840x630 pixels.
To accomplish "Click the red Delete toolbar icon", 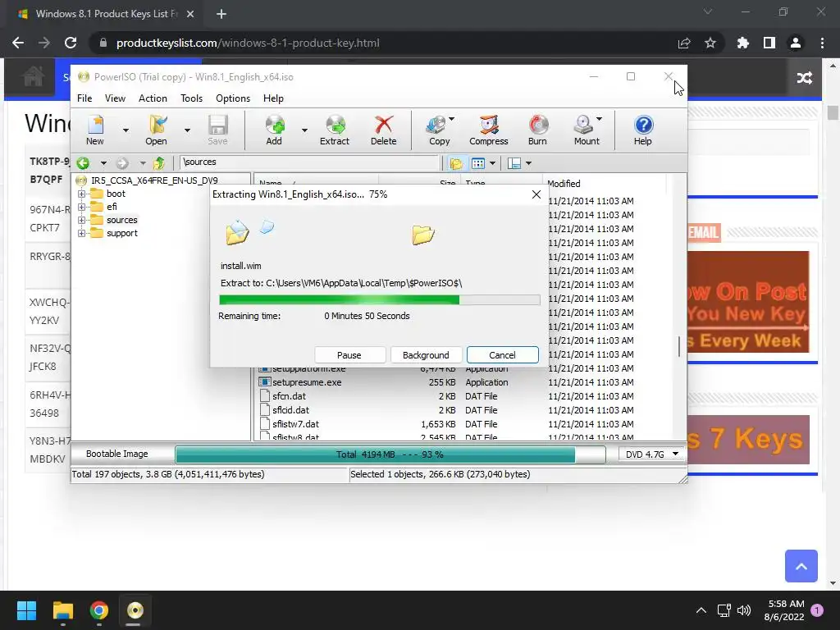I will (x=384, y=130).
